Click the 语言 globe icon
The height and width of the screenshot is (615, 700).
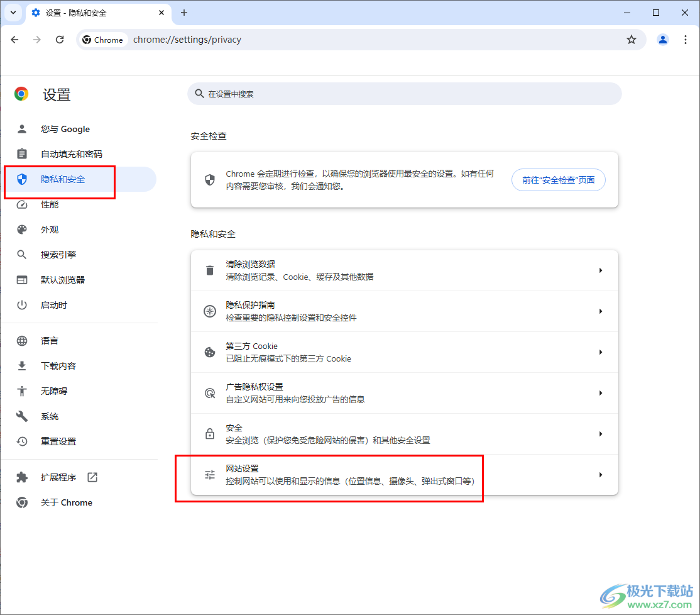coord(22,341)
